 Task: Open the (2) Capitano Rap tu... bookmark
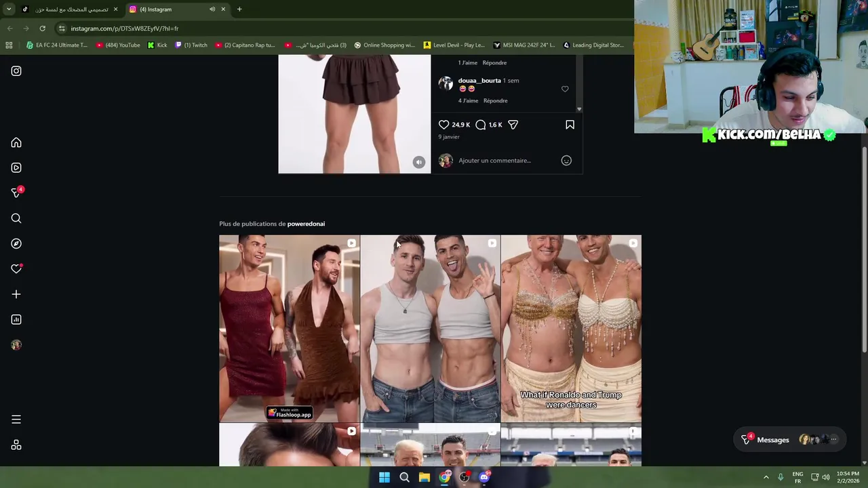tap(245, 45)
